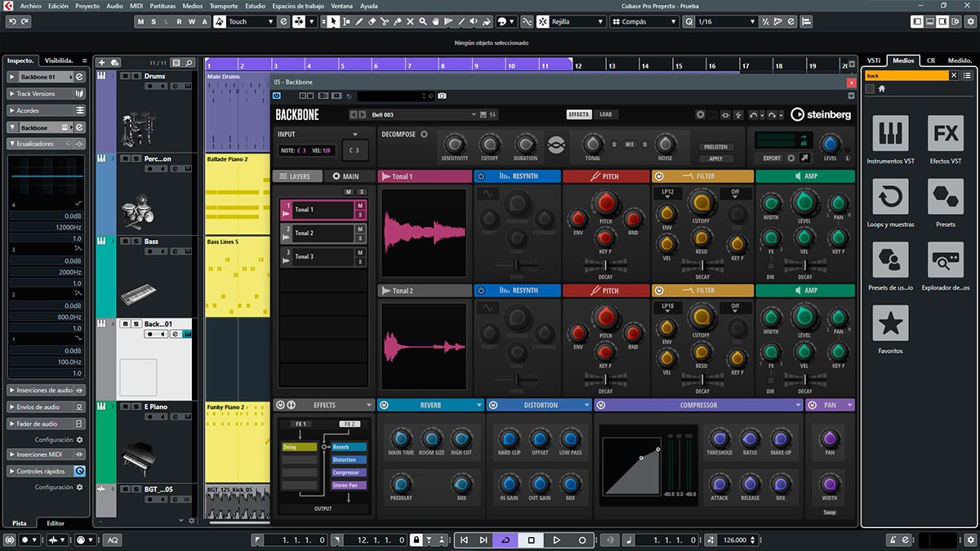The image size is (980, 551).
Task: Open Favoritos star tile
Action: pyautogui.click(x=890, y=323)
